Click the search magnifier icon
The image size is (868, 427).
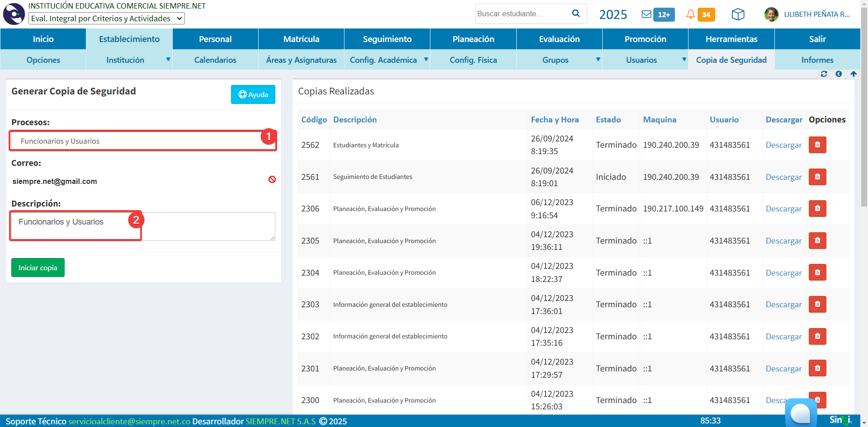pyautogui.click(x=576, y=14)
